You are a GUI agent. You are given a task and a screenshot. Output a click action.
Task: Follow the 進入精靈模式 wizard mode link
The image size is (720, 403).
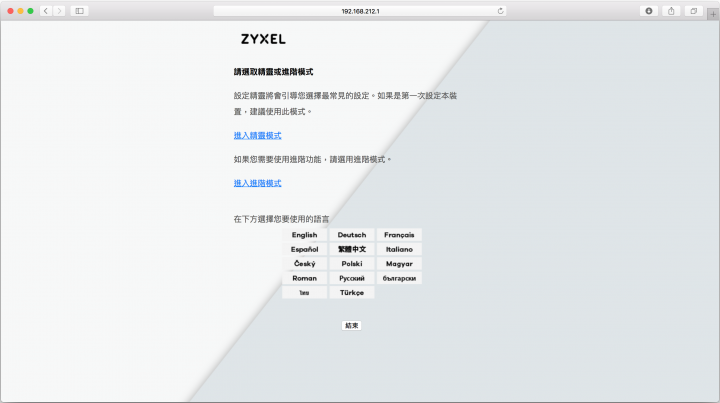click(x=257, y=135)
